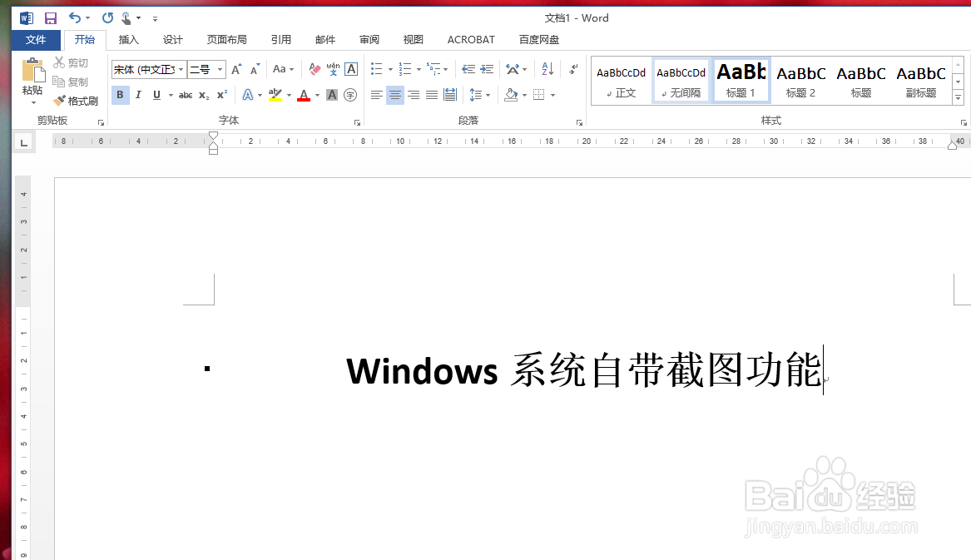Apply the 正文 style

pos(621,82)
